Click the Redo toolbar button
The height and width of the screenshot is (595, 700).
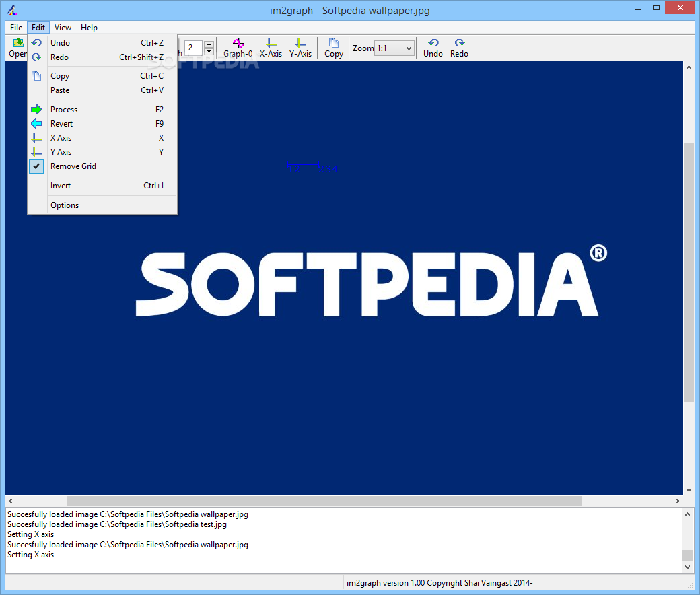pos(459,48)
